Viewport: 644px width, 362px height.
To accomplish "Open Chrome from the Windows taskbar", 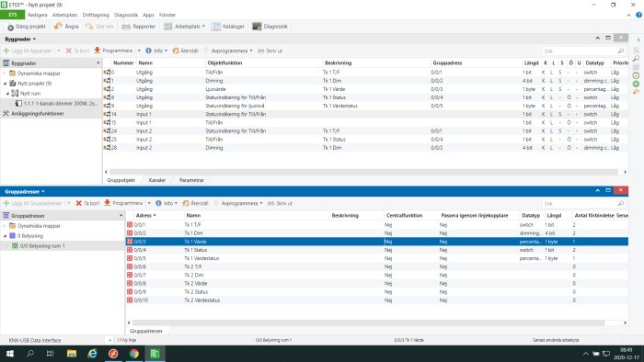I will click(x=134, y=354).
